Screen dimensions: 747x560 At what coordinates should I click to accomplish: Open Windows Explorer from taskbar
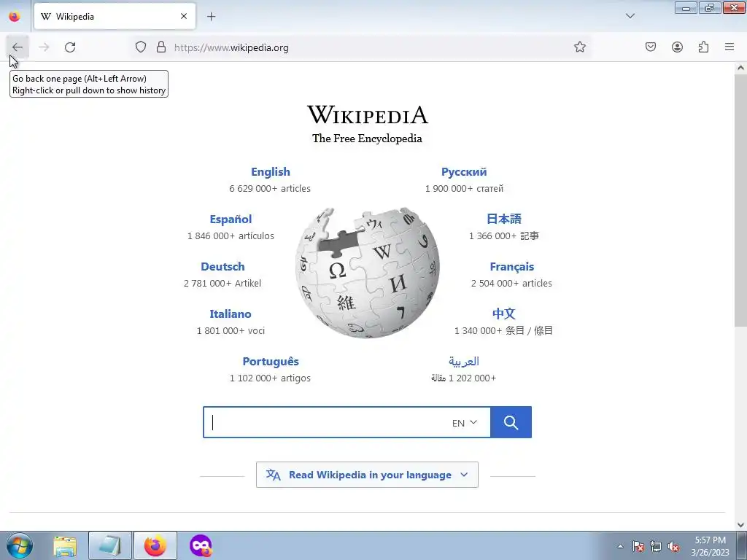pyautogui.click(x=65, y=546)
